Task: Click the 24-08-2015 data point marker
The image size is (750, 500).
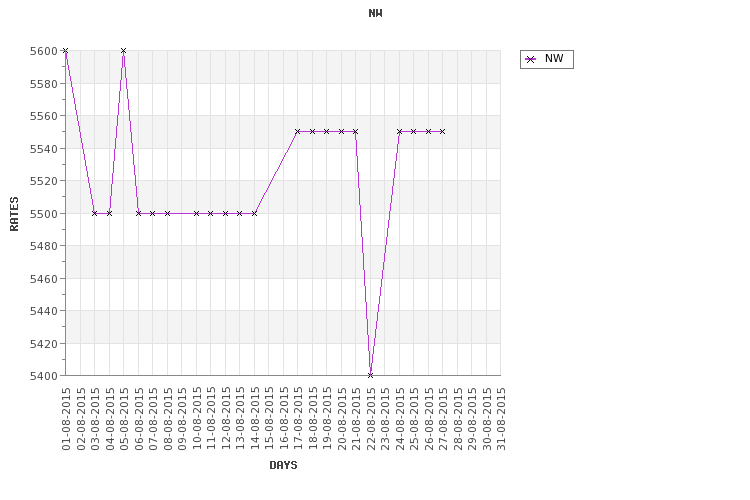Action: pos(399,132)
